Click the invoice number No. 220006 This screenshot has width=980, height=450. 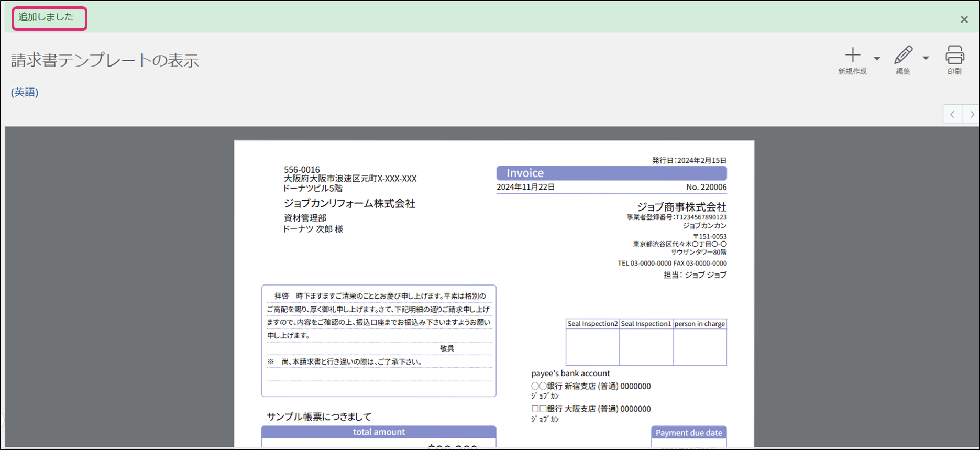point(706,187)
